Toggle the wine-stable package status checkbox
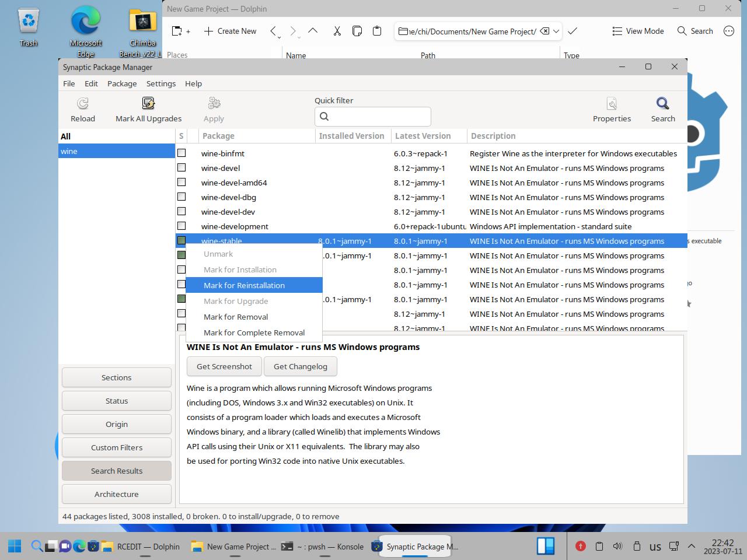 click(181, 241)
